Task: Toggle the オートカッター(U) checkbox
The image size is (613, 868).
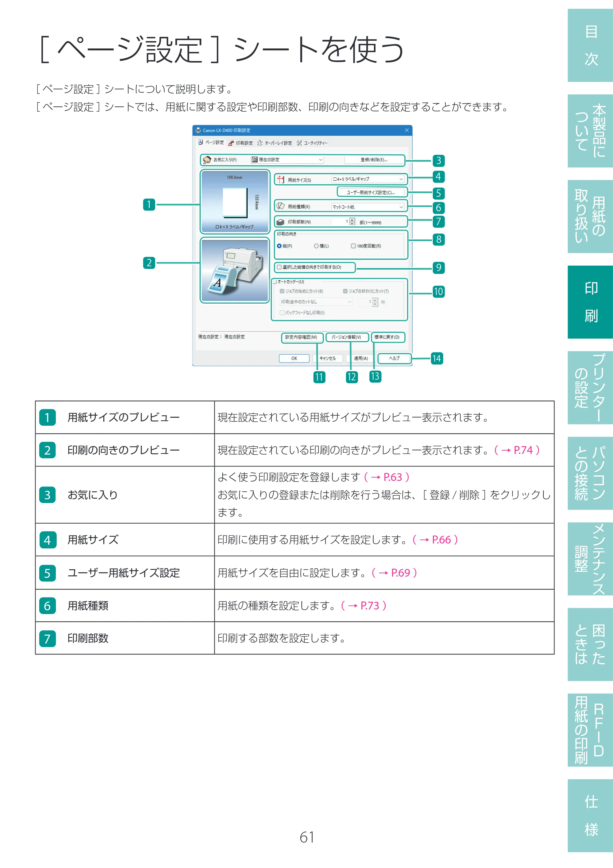Action: tap(274, 282)
